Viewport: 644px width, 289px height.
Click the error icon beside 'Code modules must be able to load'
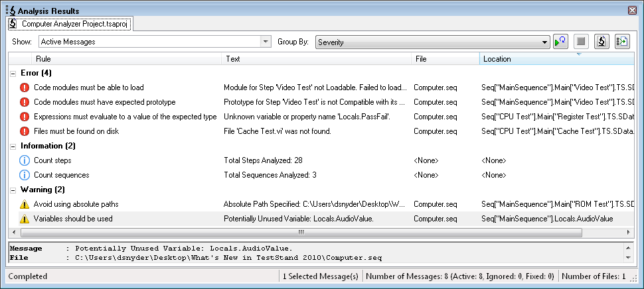(x=25, y=87)
